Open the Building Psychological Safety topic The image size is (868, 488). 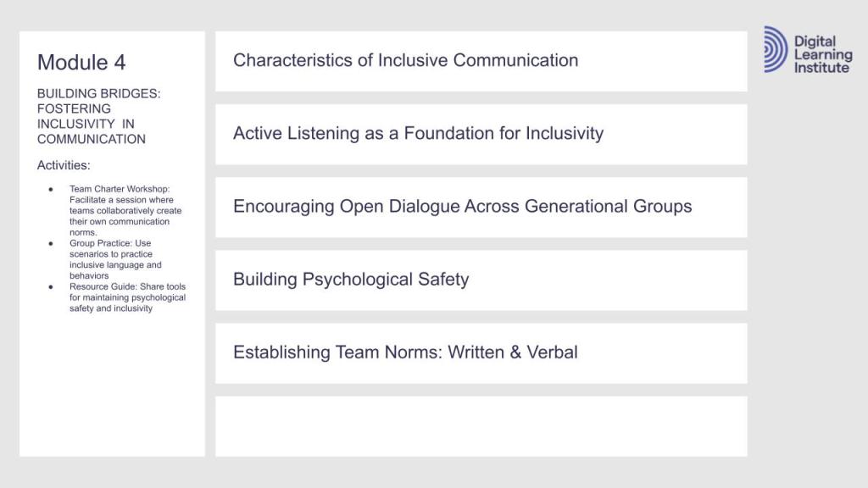click(351, 279)
